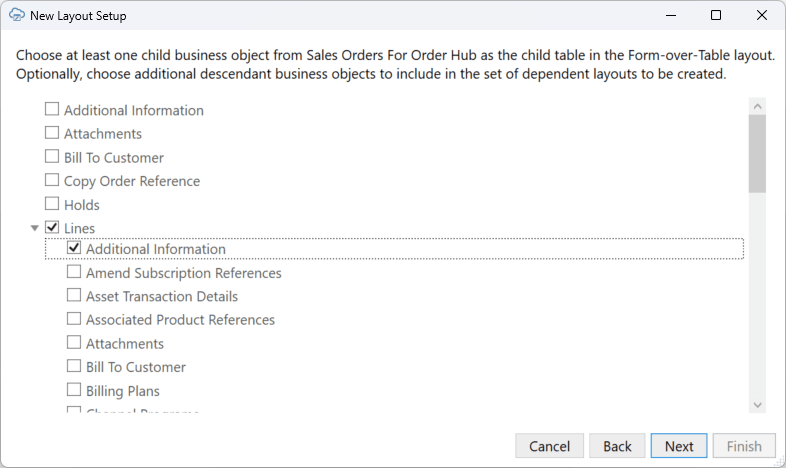Check Copy Order Reference checkbox
This screenshot has height=468, width=786.
coord(52,181)
